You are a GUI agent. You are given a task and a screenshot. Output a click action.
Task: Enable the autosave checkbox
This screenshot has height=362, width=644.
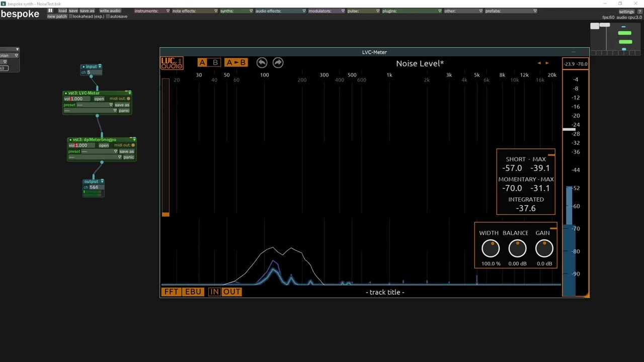tap(107, 16)
